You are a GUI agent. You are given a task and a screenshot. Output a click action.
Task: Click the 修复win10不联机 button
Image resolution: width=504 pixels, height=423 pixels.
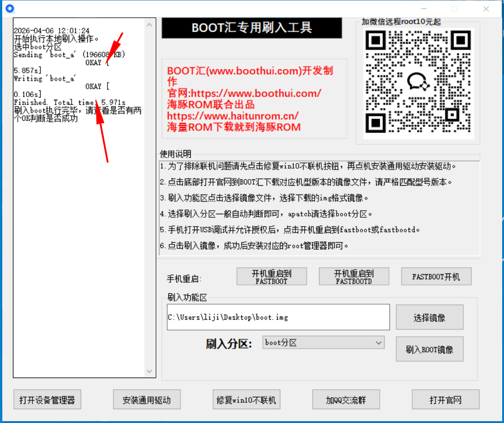[246, 400]
